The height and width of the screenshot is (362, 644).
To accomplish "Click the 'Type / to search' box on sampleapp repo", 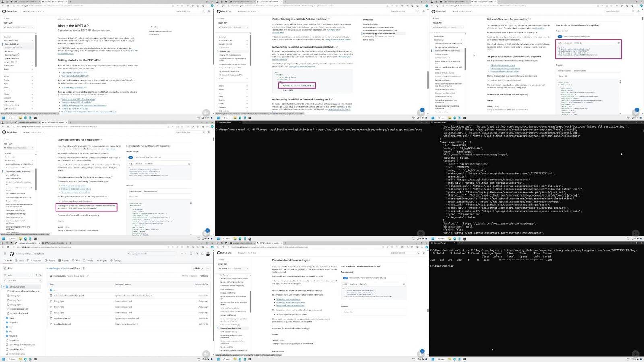I will tap(152, 254).
